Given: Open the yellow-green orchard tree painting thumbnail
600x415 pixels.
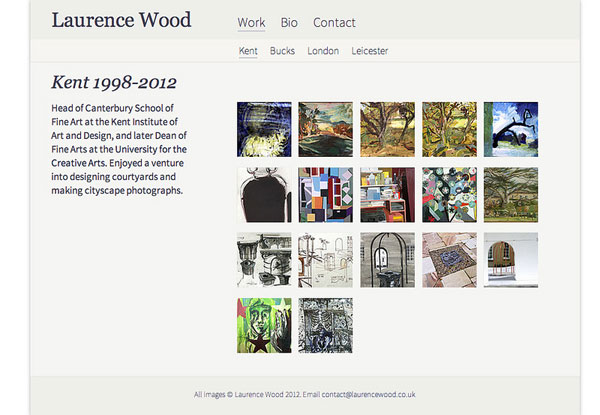Looking at the screenshot, I should pos(449,129).
